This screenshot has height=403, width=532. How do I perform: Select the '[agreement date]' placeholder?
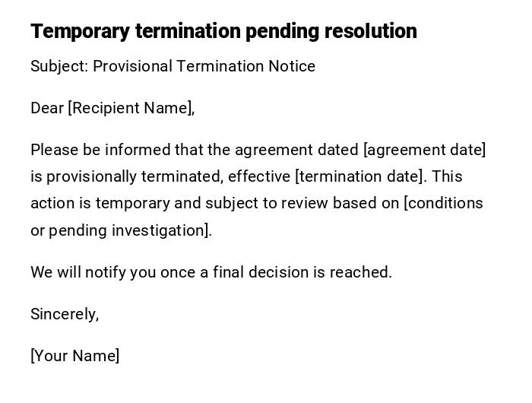tap(425, 150)
